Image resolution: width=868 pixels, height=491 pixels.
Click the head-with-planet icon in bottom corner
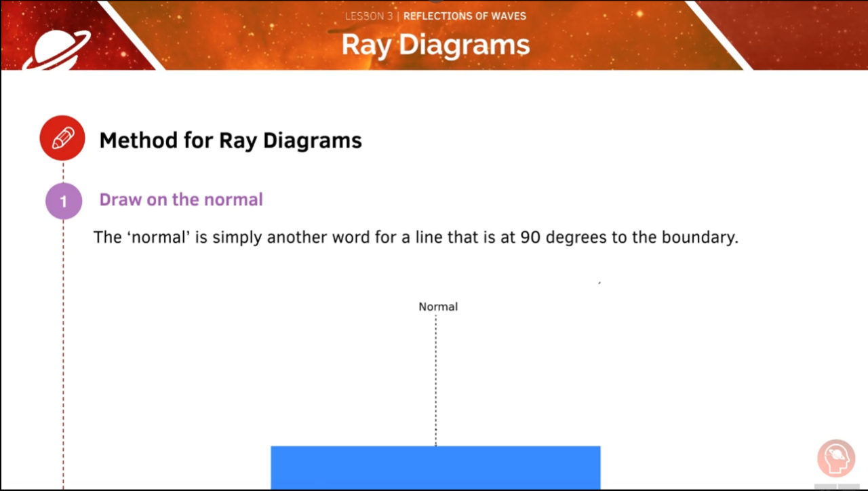835,458
